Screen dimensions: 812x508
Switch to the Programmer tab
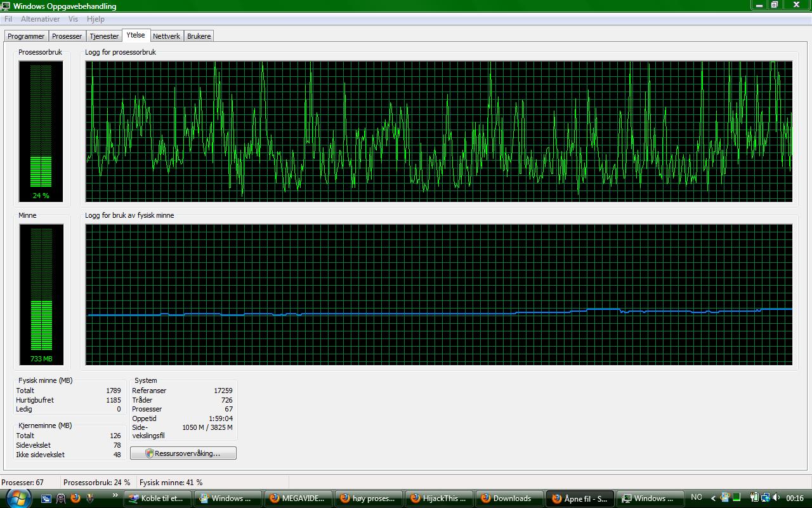[26, 36]
